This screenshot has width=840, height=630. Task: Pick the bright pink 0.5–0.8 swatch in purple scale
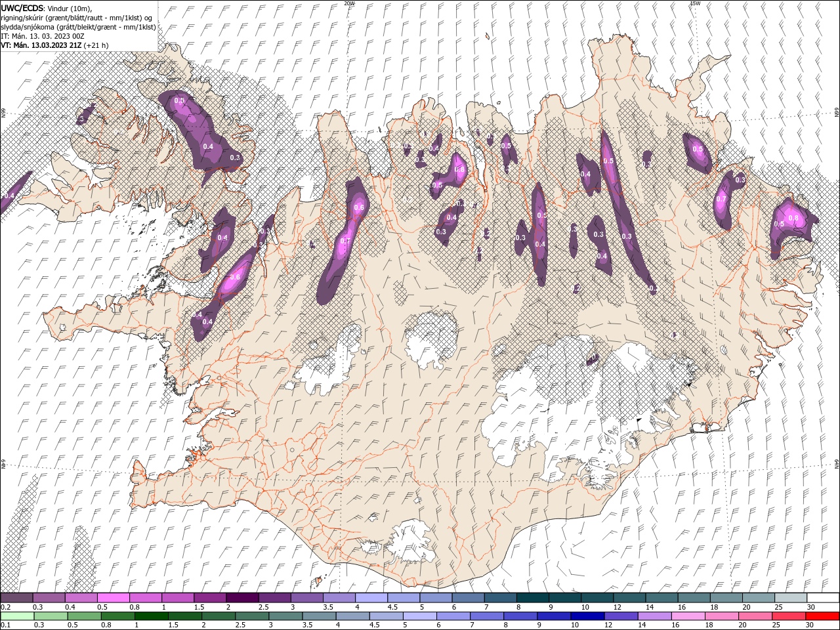click(x=114, y=598)
